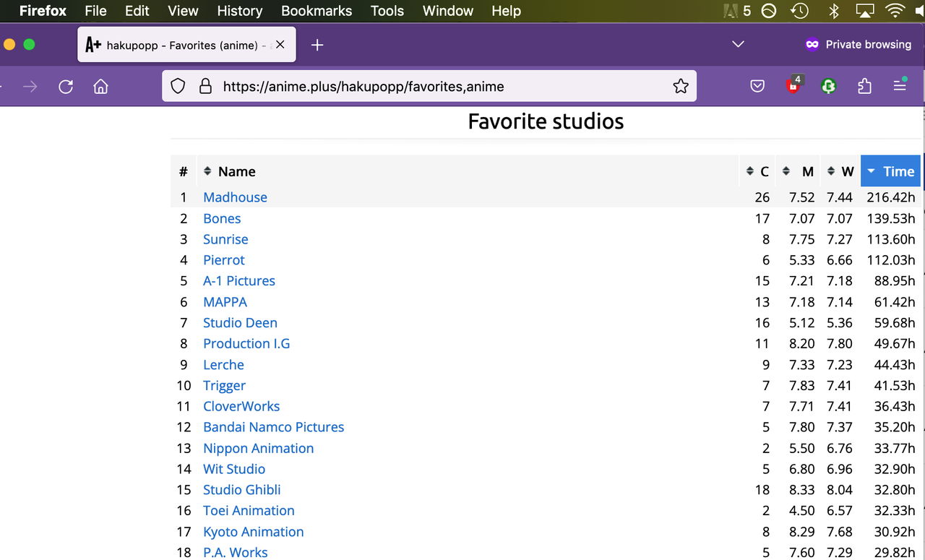The image size is (925, 560).
Task: Open the padlock site information
Action: tap(205, 87)
